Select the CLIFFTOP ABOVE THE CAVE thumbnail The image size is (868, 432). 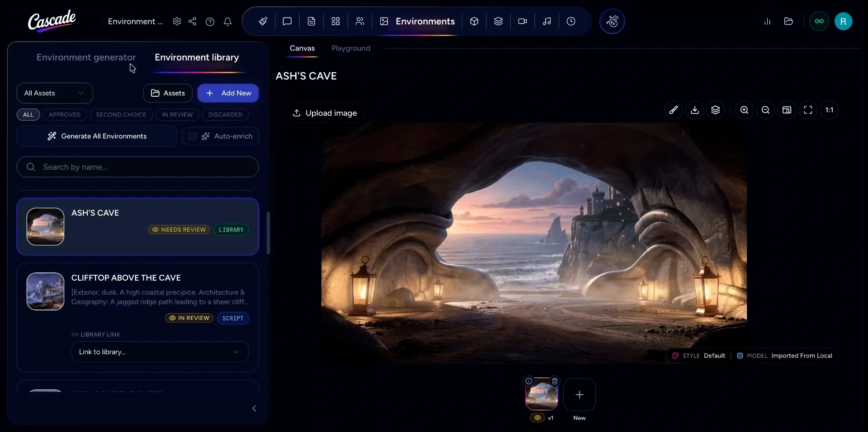point(45,291)
